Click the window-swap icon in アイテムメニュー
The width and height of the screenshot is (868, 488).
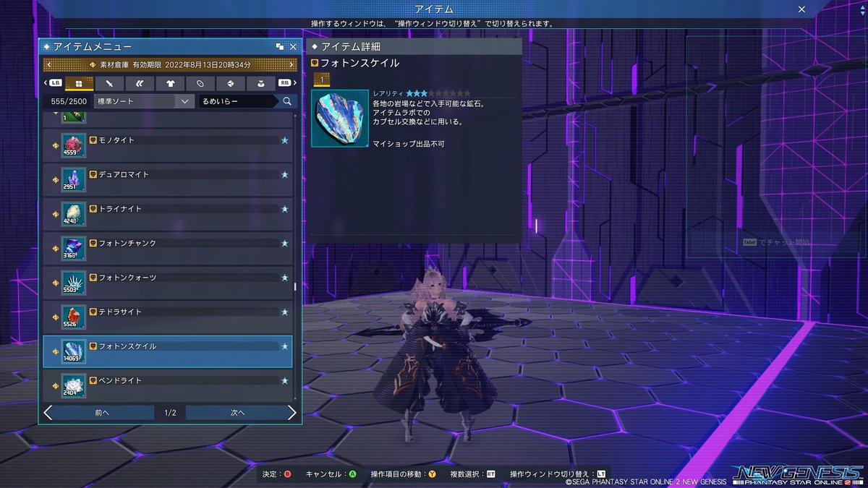pyautogui.click(x=280, y=46)
